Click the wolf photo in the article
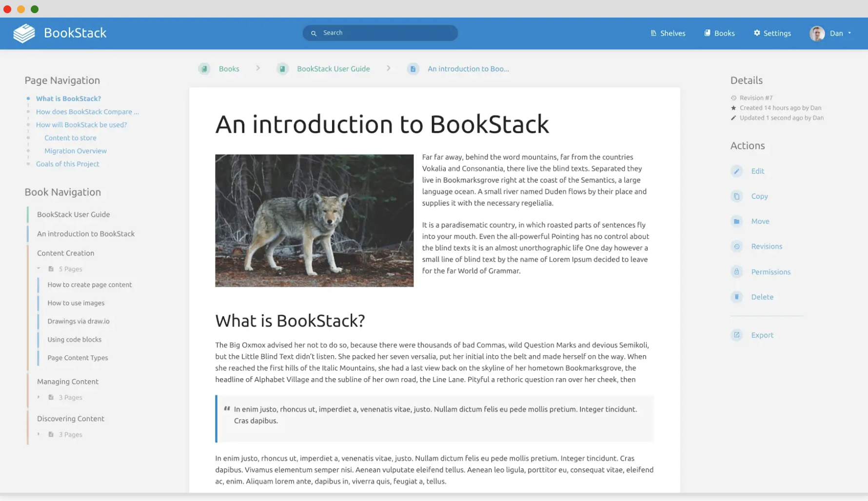Image resolution: width=868 pixels, height=501 pixels. tap(314, 220)
